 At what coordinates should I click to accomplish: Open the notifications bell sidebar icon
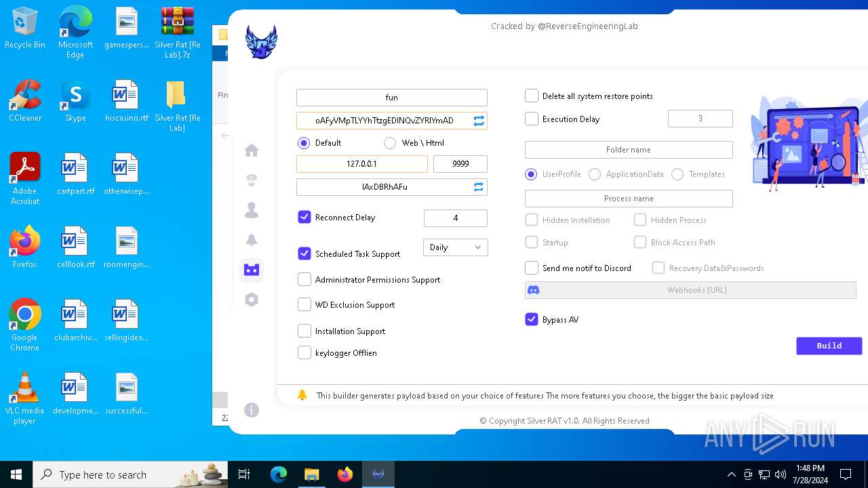pos(252,240)
